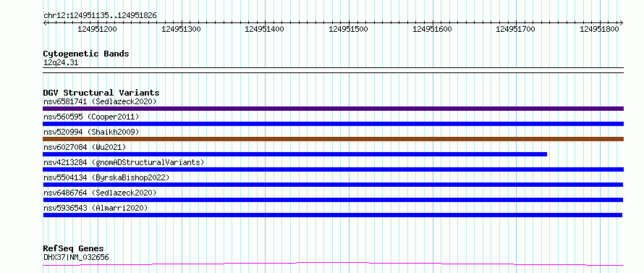
Task: Select the blue nsv6486764 variant bar
Action: tap(333, 200)
